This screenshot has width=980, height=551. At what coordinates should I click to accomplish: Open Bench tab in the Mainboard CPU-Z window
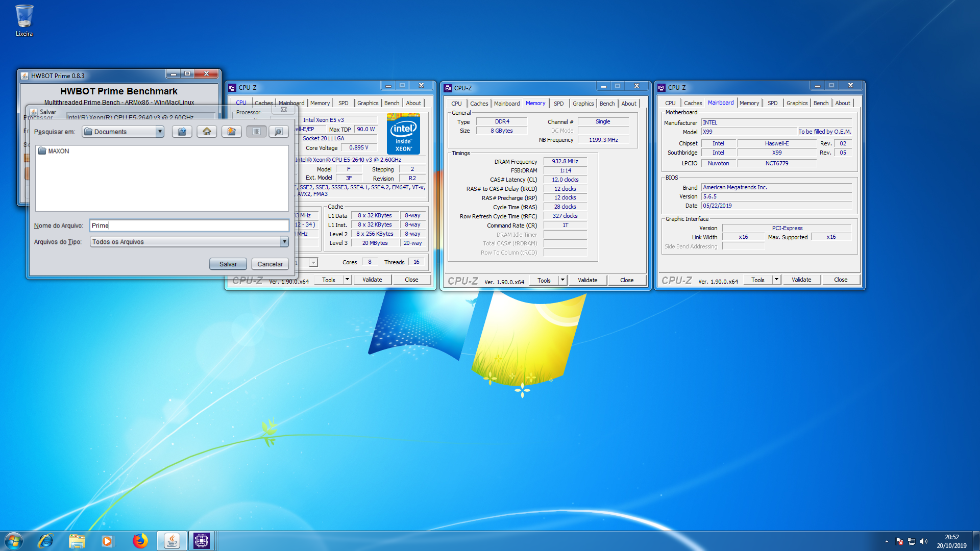821,103
